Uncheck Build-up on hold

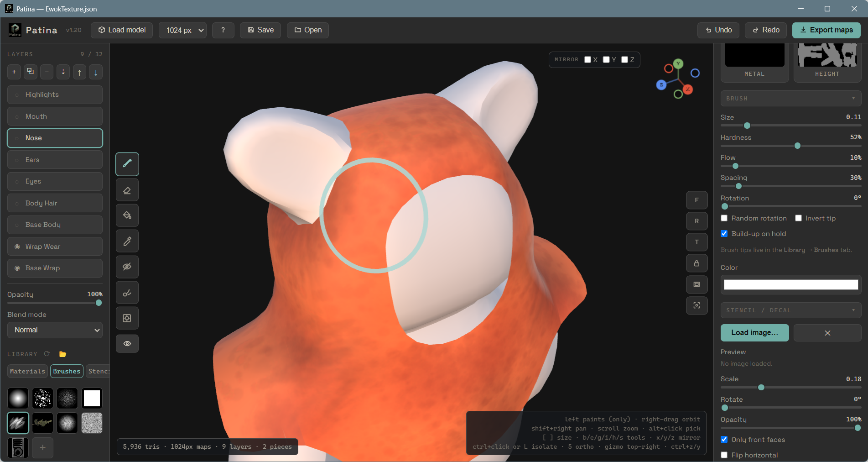click(724, 234)
